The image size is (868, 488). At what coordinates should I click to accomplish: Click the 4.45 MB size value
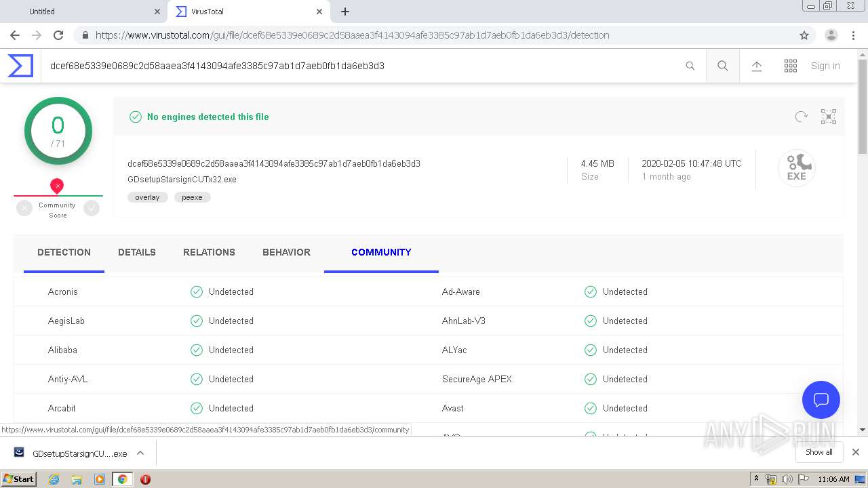tap(597, 163)
